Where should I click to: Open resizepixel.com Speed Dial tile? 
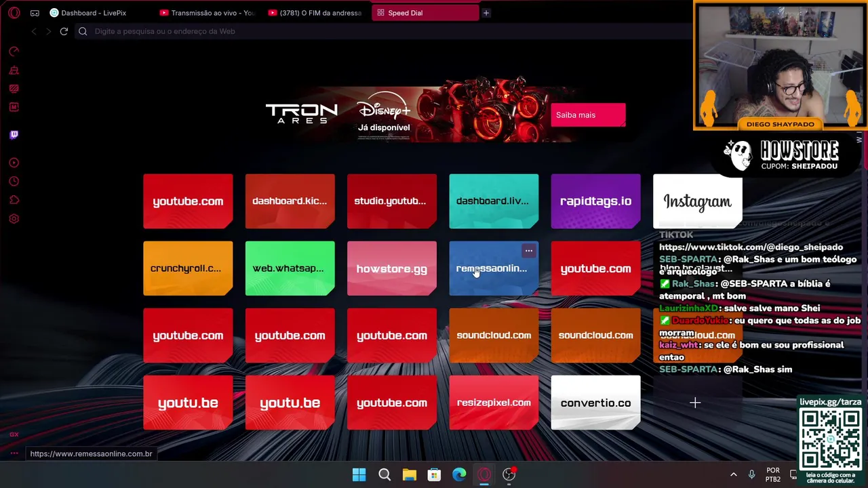494,403
